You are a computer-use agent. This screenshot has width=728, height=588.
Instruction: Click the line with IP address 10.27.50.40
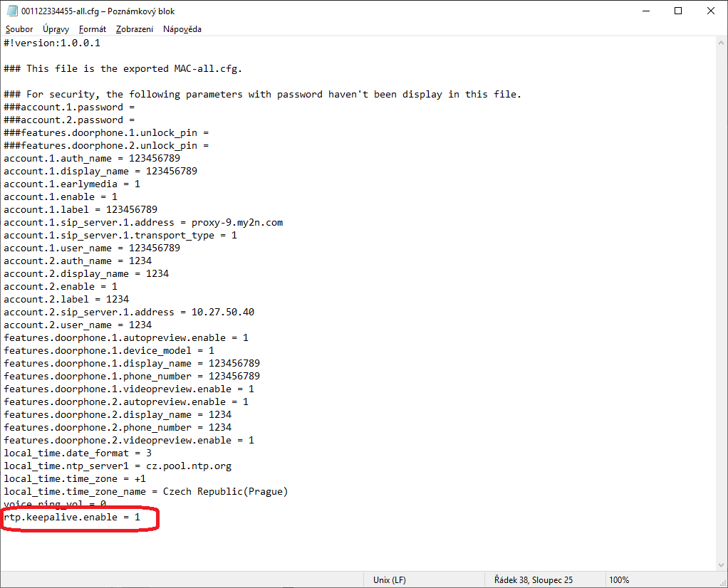[x=128, y=313]
